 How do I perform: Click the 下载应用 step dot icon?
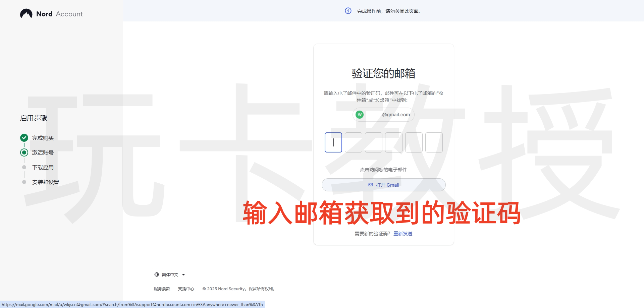[x=23, y=167]
